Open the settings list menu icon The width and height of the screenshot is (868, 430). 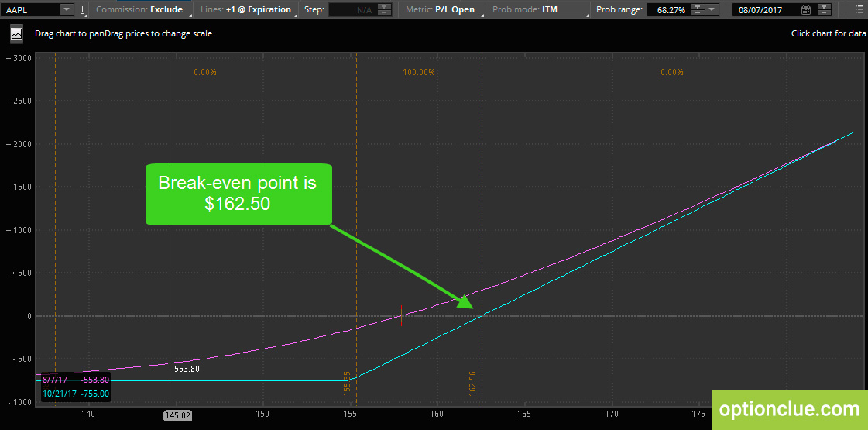click(x=857, y=9)
